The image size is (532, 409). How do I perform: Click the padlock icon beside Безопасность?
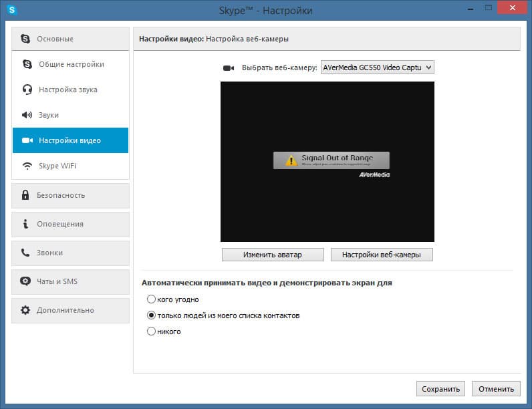point(25,195)
